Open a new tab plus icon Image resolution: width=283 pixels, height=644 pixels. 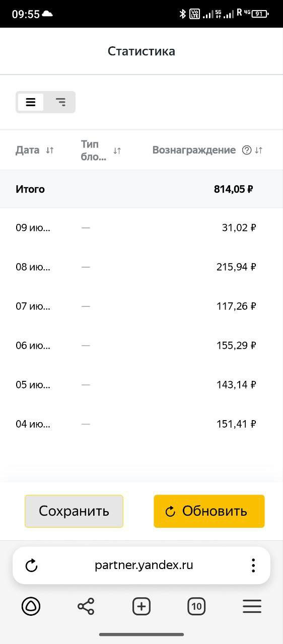click(x=141, y=607)
